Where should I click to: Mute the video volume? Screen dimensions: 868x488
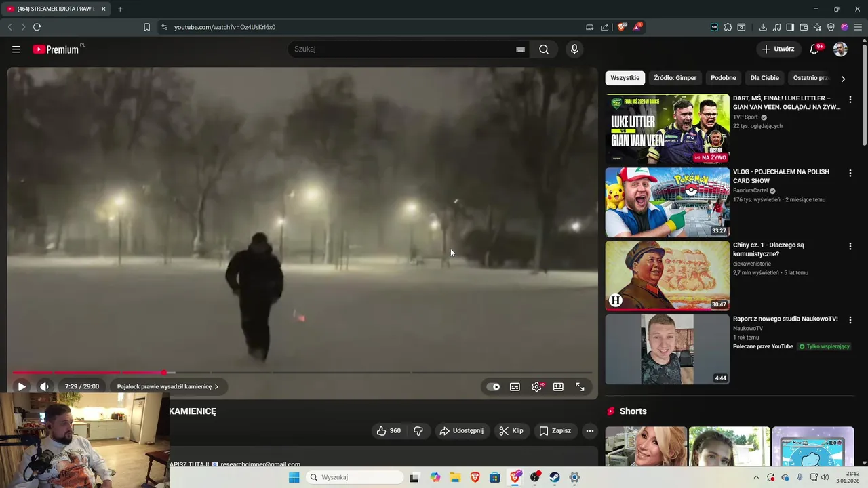coord(44,386)
